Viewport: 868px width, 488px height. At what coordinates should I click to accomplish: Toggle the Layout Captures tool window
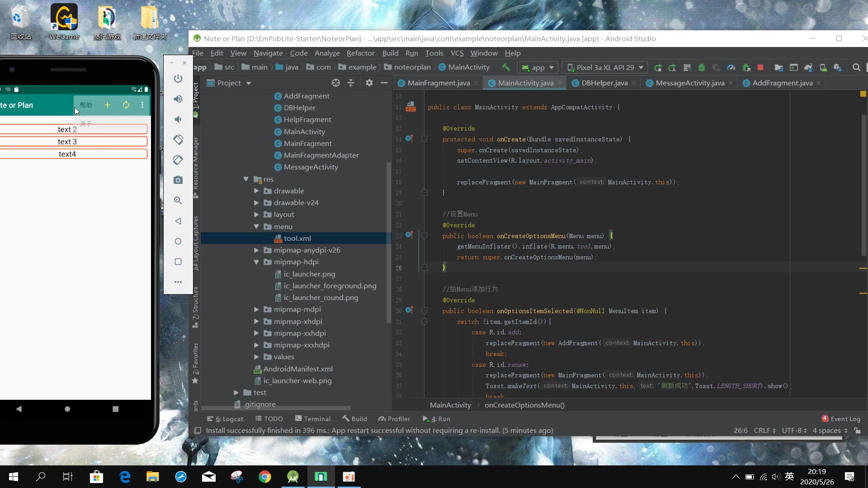196,243
